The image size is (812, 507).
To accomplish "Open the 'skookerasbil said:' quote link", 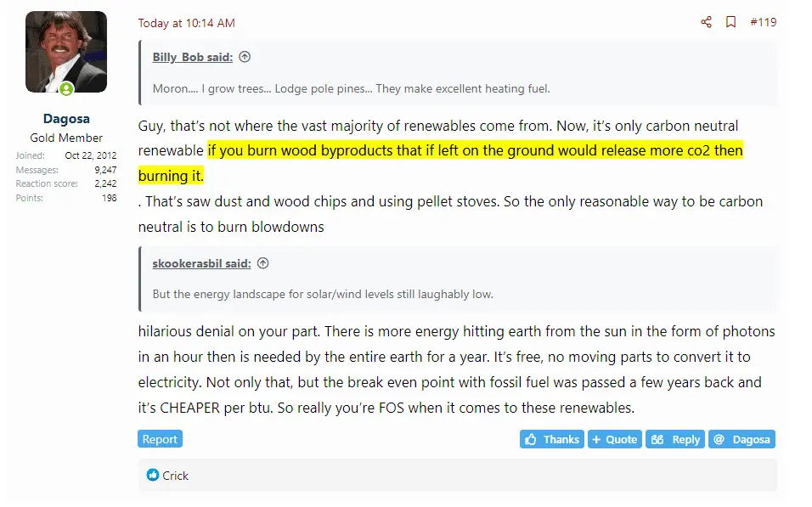I will [201, 263].
